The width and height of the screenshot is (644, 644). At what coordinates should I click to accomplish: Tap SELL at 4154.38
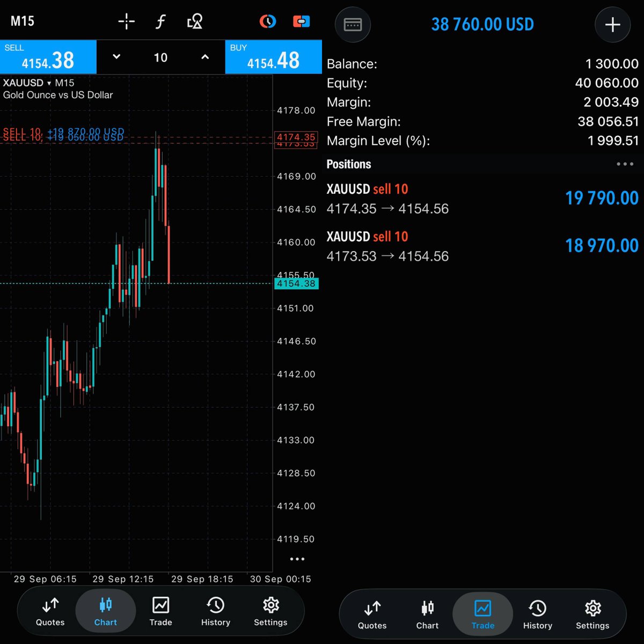pyautogui.click(x=48, y=57)
